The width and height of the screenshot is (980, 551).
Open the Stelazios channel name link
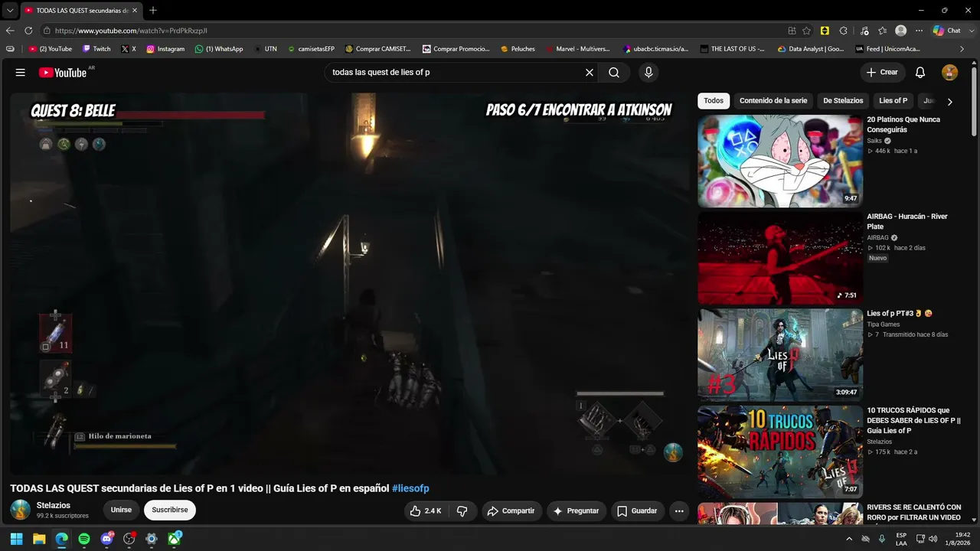click(54, 505)
